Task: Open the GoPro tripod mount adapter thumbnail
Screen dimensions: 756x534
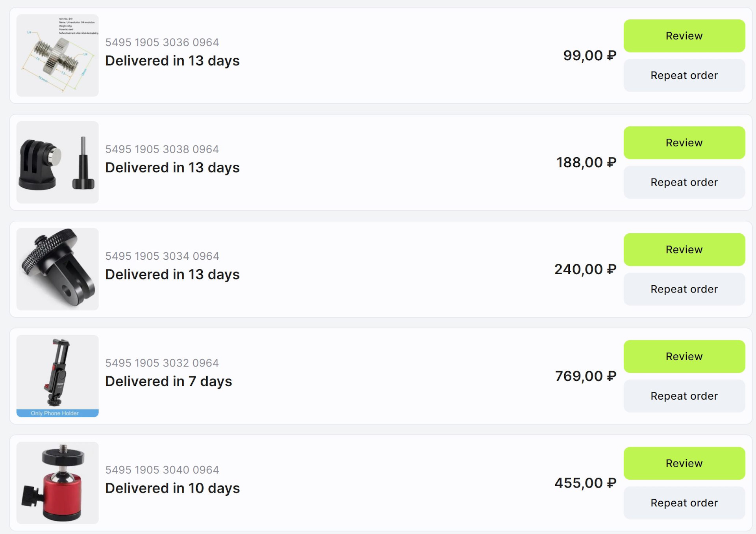Action: pos(57,162)
